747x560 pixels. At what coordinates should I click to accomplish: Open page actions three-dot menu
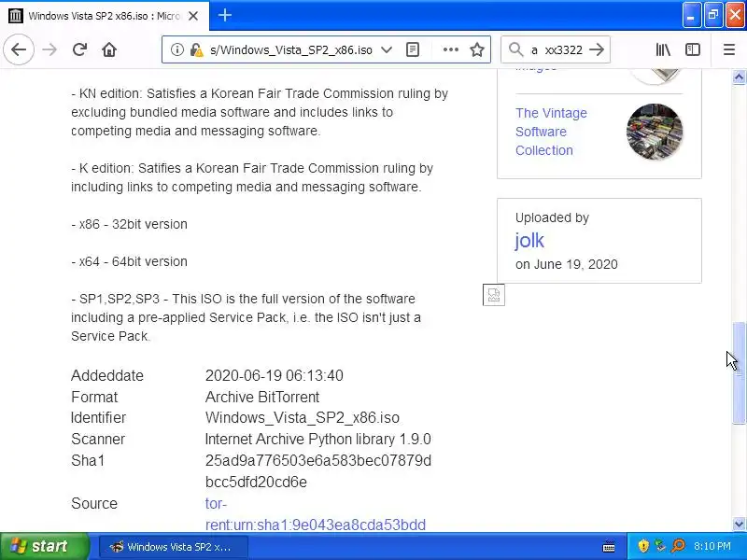click(450, 49)
